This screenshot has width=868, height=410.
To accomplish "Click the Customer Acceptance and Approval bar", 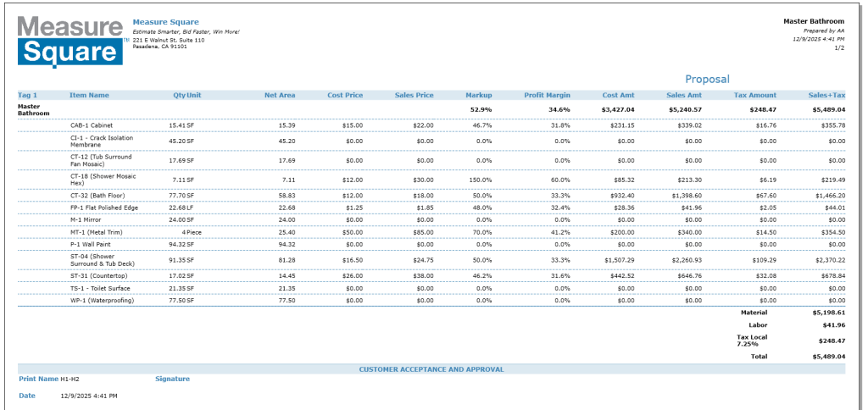I will coord(431,369).
